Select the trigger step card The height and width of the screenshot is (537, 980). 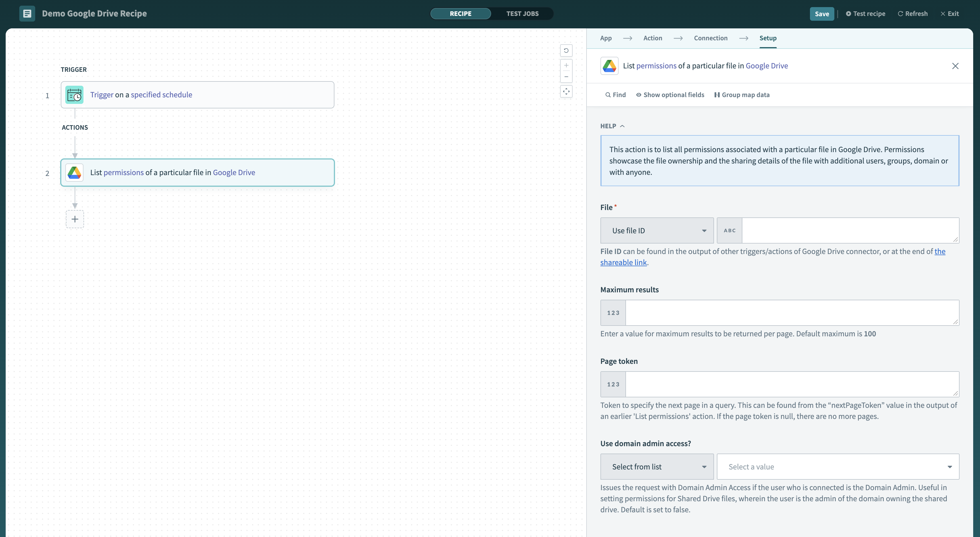point(197,95)
